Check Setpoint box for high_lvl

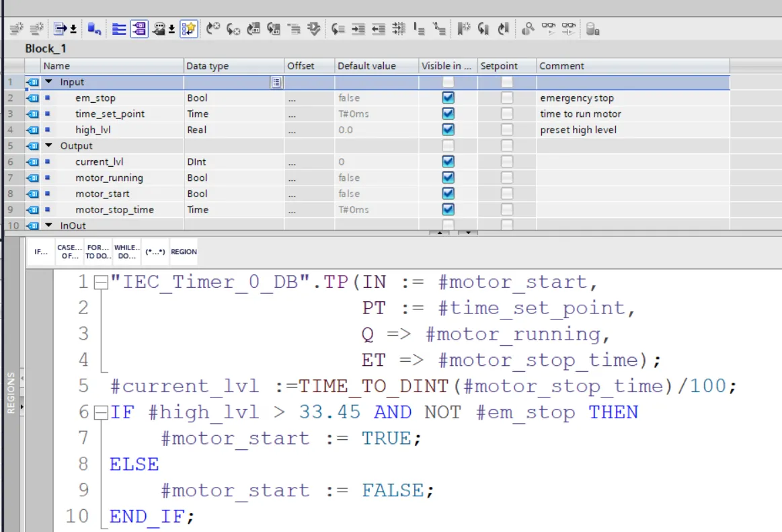tap(507, 130)
